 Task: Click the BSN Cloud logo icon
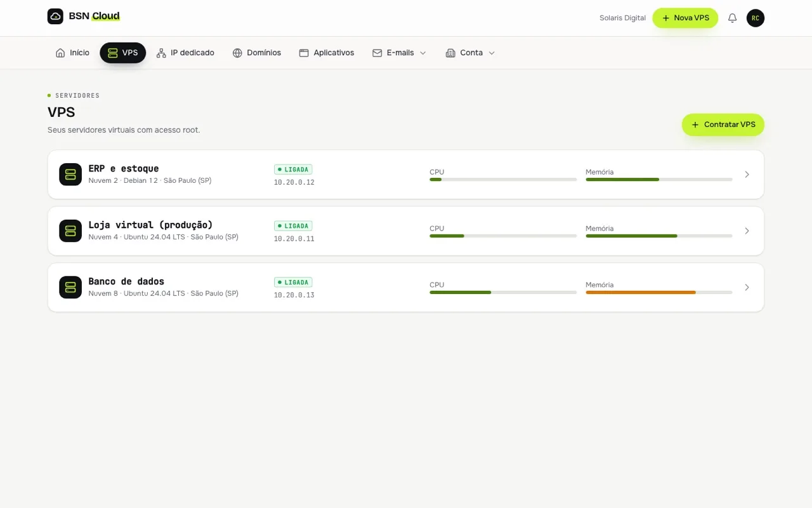tap(55, 17)
